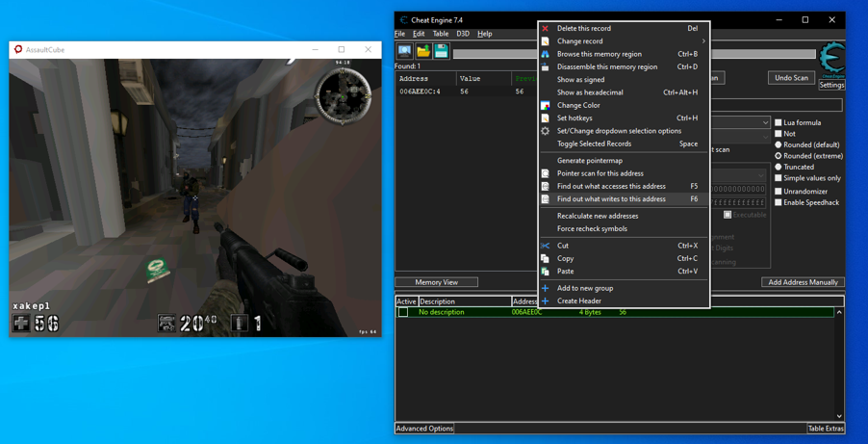Select the Truncated radio button
This screenshot has height=444, width=868.
coord(779,168)
